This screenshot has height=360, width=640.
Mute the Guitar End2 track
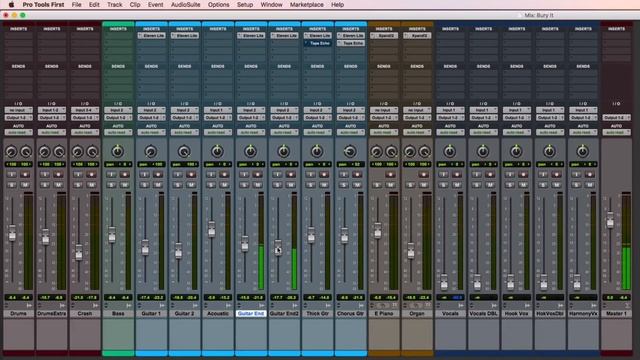(x=291, y=185)
